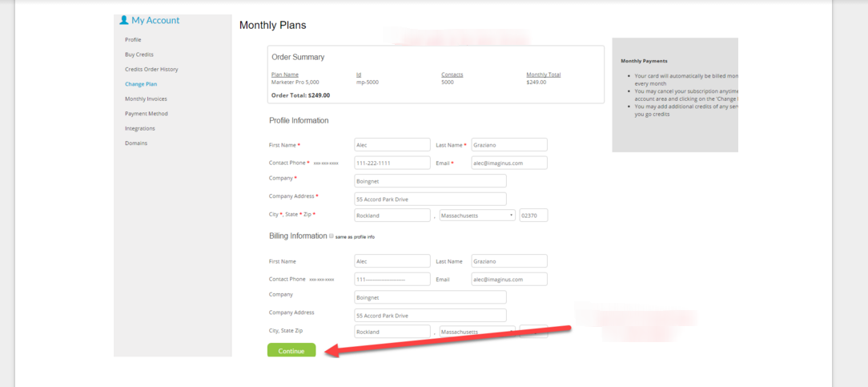Screen dimensions: 868x387
Task: Click the profile Email input field
Action: pos(509,163)
